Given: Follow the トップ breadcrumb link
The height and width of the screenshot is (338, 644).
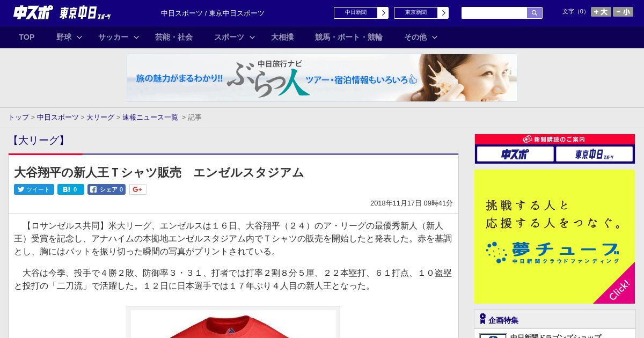Looking at the screenshot, I should click(x=18, y=117).
